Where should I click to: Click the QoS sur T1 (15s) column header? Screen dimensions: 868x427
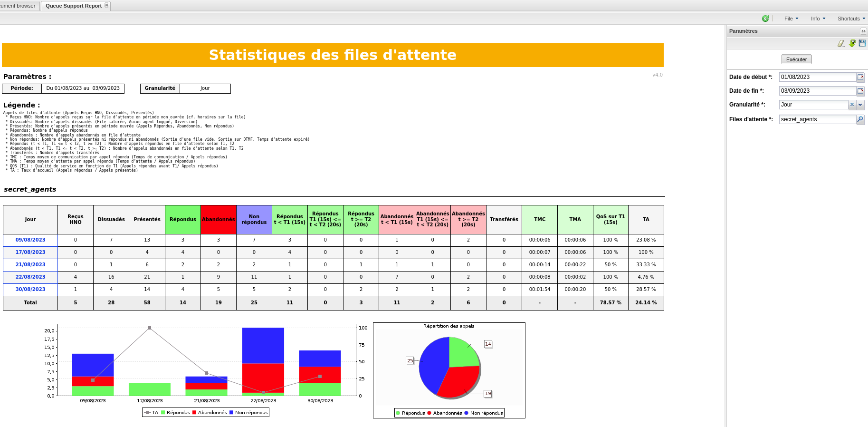coord(610,220)
